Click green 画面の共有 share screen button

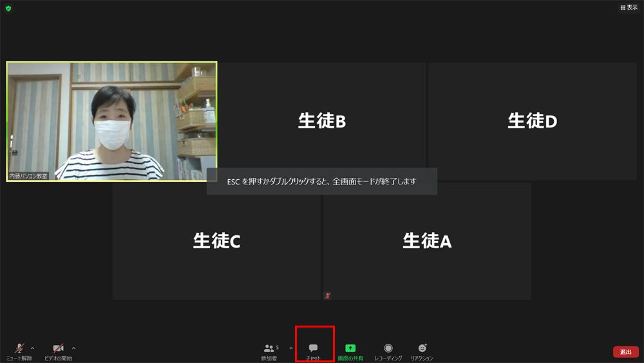(350, 352)
